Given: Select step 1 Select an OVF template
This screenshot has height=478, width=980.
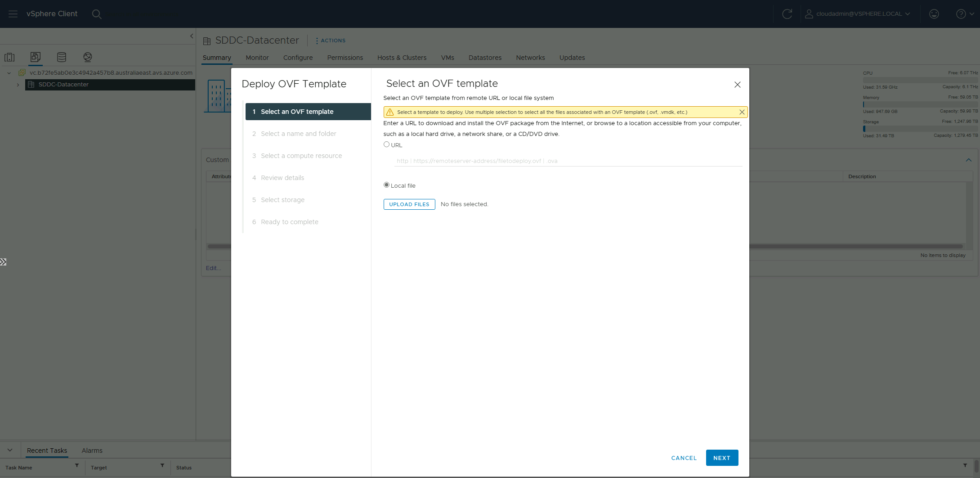Looking at the screenshot, I should (x=308, y=112).
